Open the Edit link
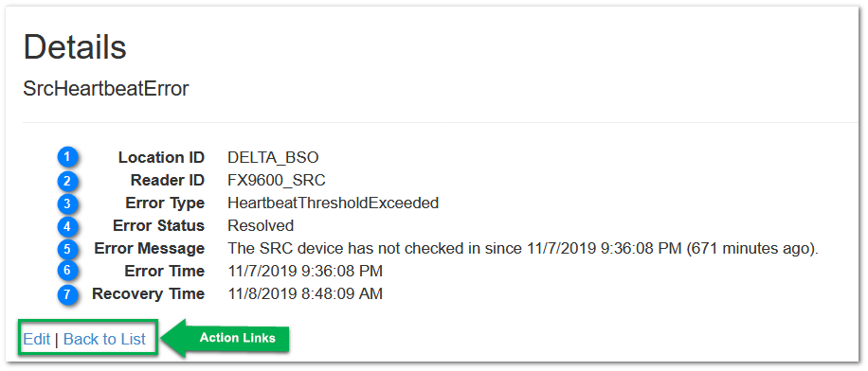 (37, 339)
